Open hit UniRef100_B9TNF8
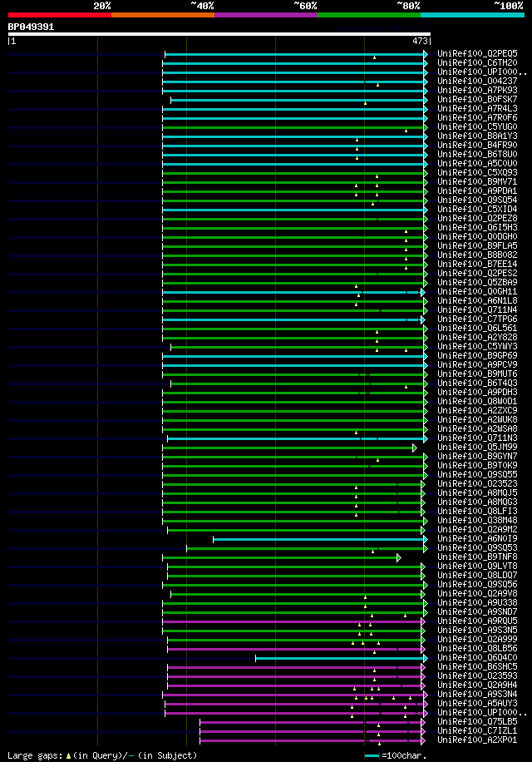 pos(477,557)
